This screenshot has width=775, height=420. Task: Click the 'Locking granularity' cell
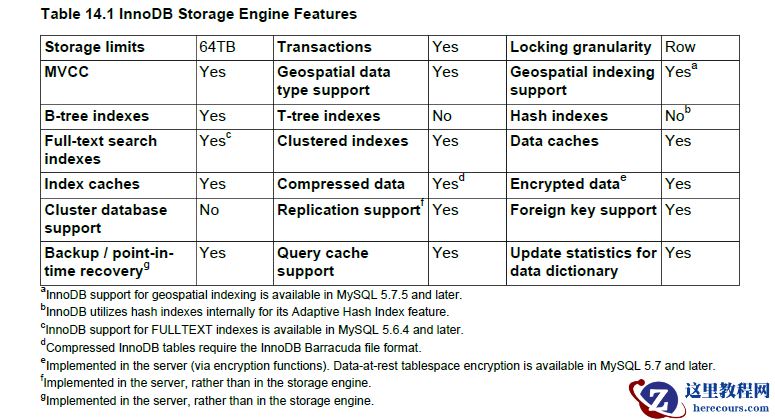pos(580,47)
